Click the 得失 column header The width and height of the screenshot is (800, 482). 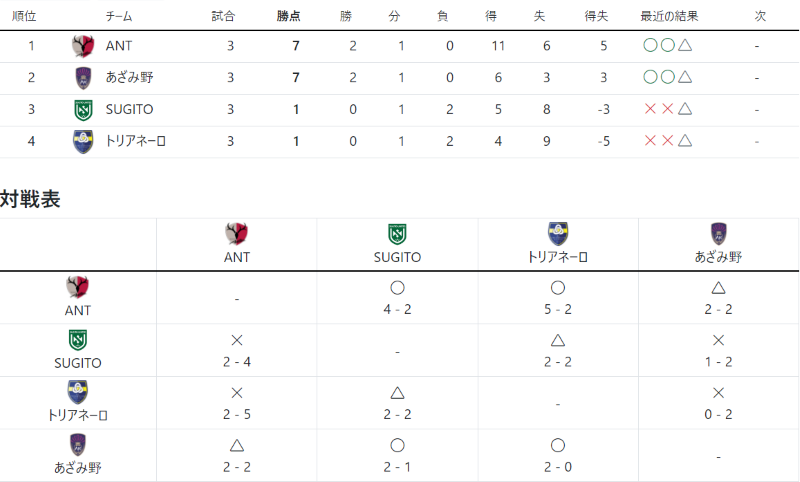coord(596,16)
